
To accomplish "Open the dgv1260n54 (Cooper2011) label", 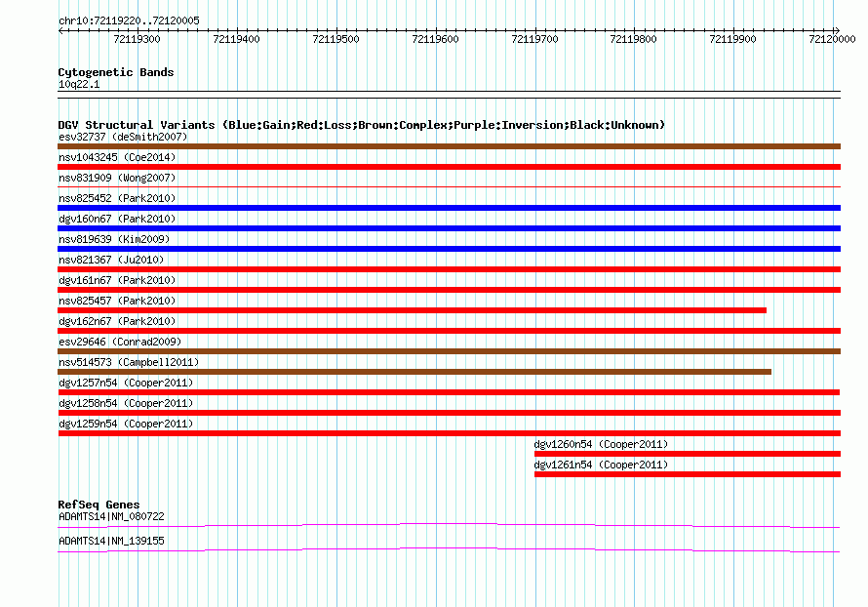I will 601,444.
